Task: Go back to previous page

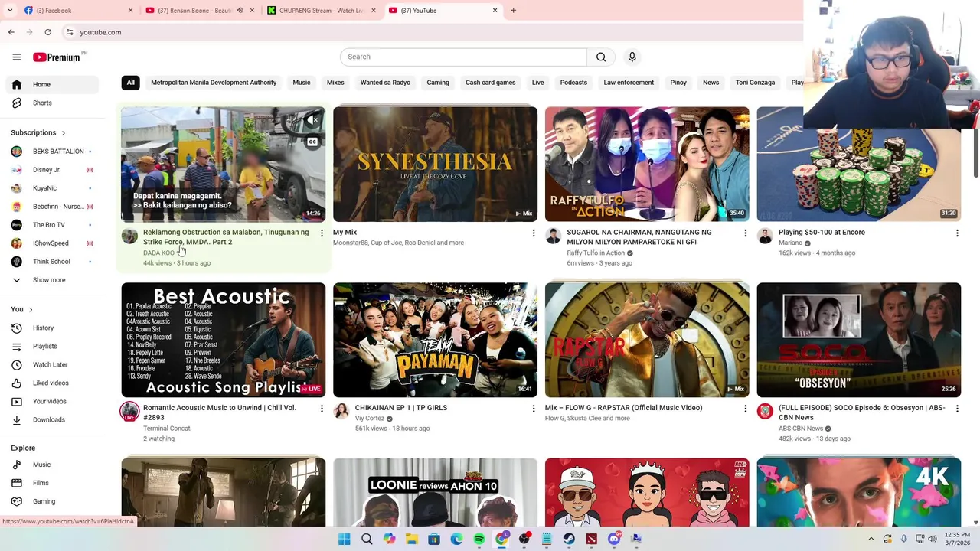Action: pos(11,32)
